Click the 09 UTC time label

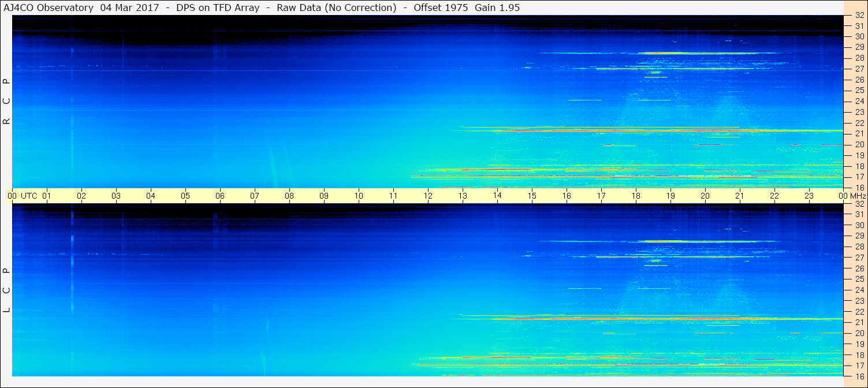click(x=324, y=196)
